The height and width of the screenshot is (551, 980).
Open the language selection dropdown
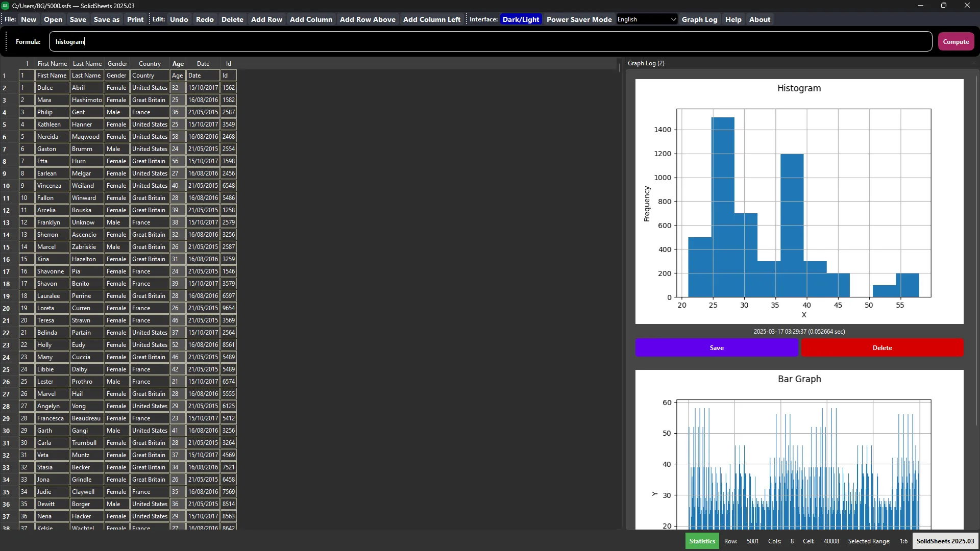pos(647,19)
